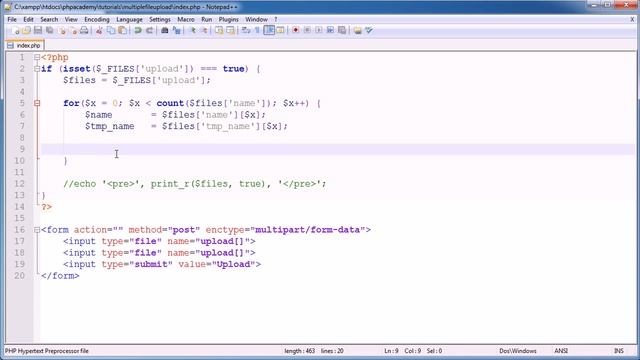The image size is (640, 360).
Task: Open the Language menu
Action: pos(129,19)
